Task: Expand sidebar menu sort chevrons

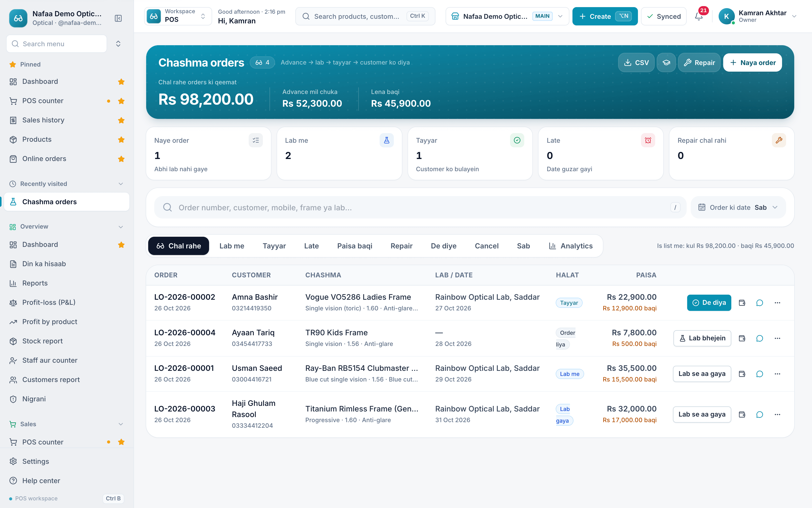Action: [118, 44]
